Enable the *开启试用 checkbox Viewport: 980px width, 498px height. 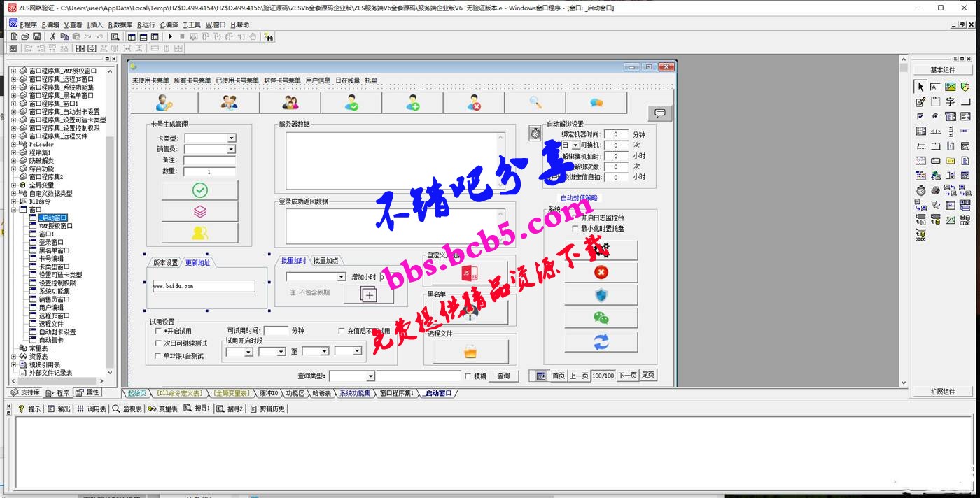158,331
